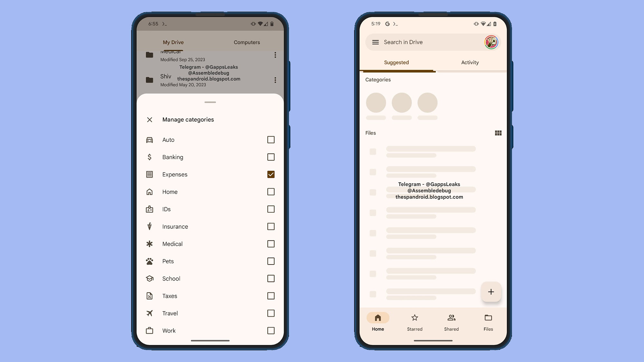Select the Insurance category icon

click(x=149, y=226)
